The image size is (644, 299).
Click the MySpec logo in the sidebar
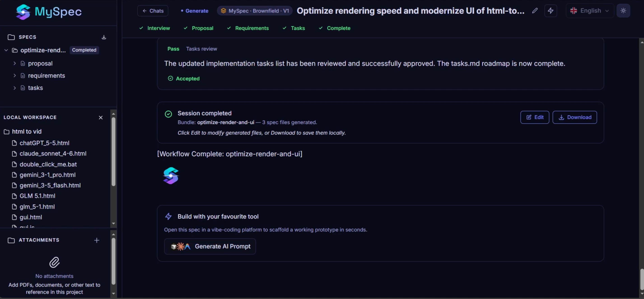[49, 12]
